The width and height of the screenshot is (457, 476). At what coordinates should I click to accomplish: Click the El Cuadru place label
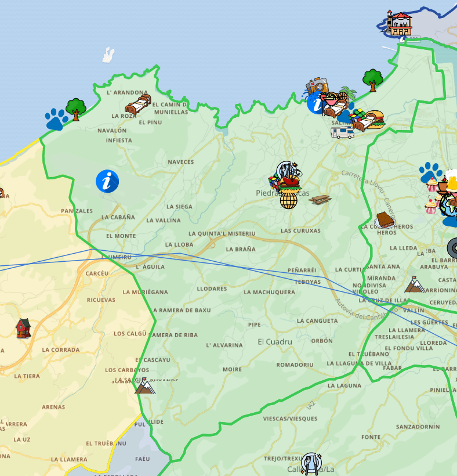tap(275, 342)
